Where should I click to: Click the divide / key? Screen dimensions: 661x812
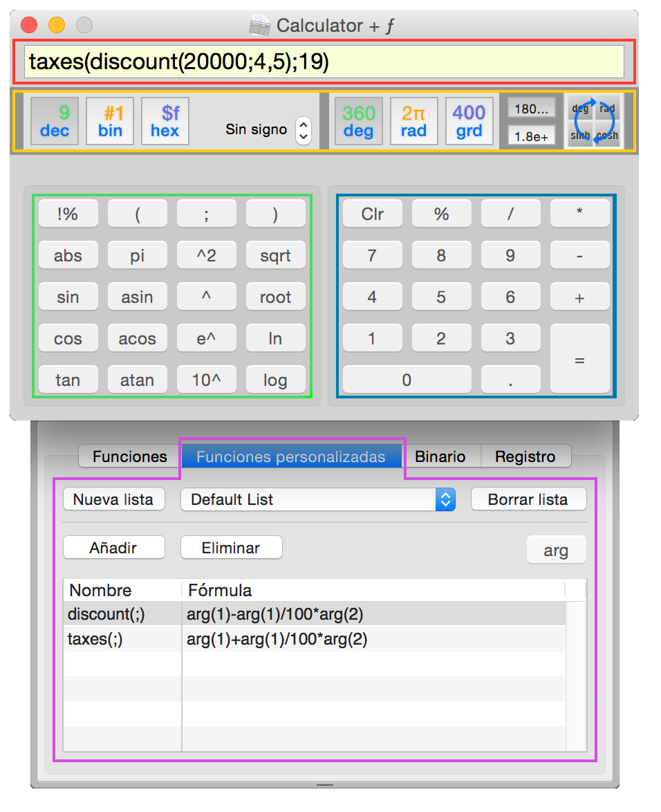pyautogui.click(x=510, y=214)
